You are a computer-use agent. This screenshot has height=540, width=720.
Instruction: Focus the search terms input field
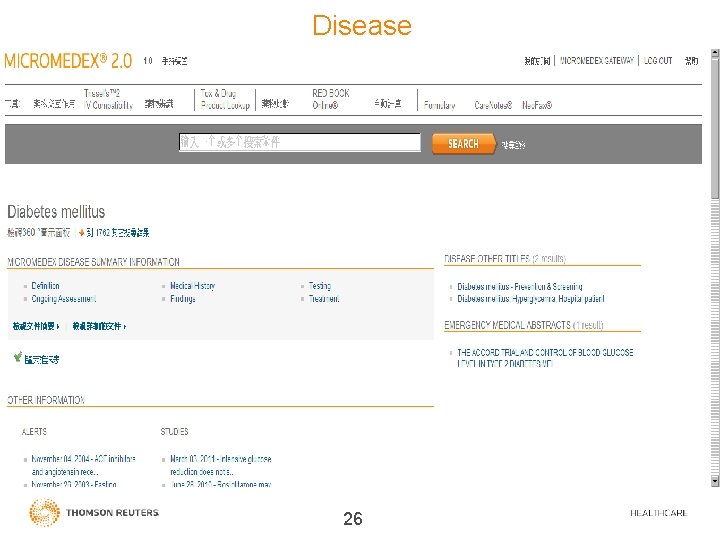tap(299, 142)
